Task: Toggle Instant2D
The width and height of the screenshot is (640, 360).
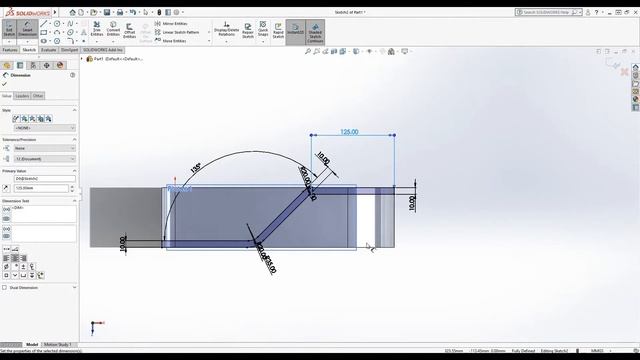Action: click(295, 31)
